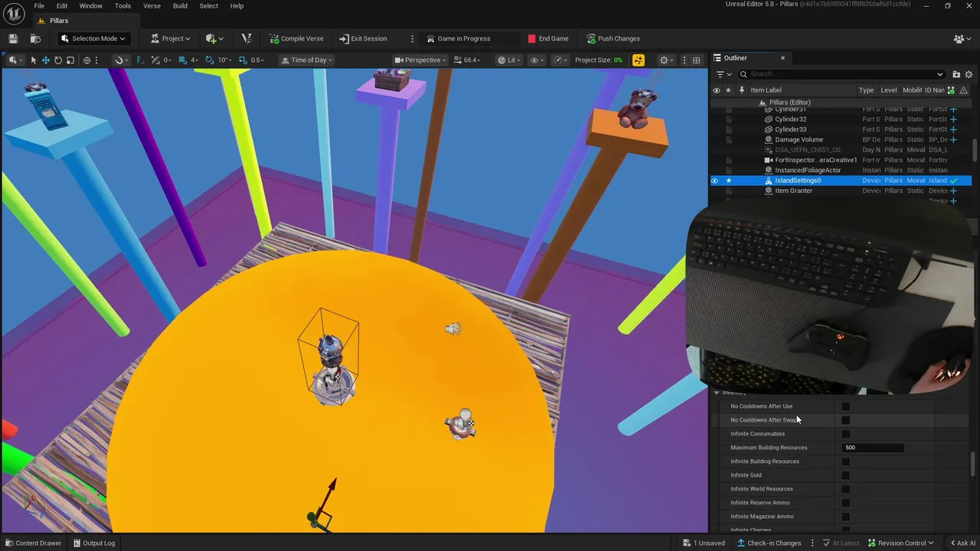Open the Project dropdown button
Screen dimensions: 980x551
pyautogui.click(x=170, y=38)
